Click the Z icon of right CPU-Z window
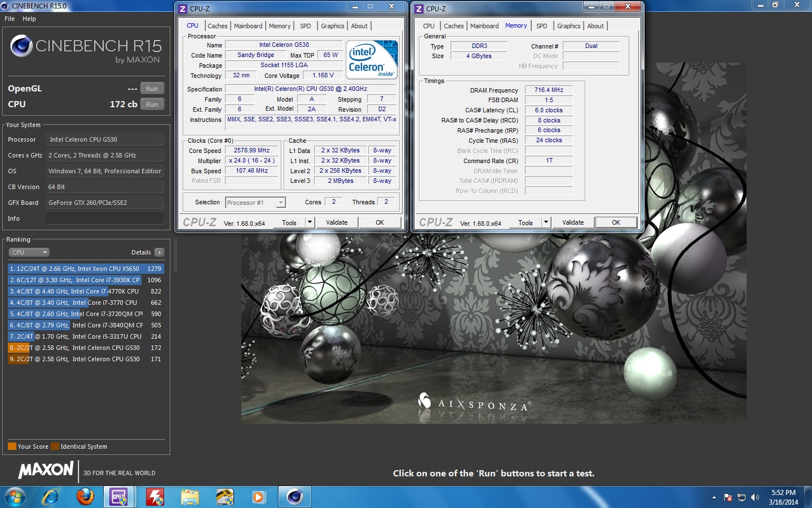The image size is (812, 508). [x=419, y=8]
